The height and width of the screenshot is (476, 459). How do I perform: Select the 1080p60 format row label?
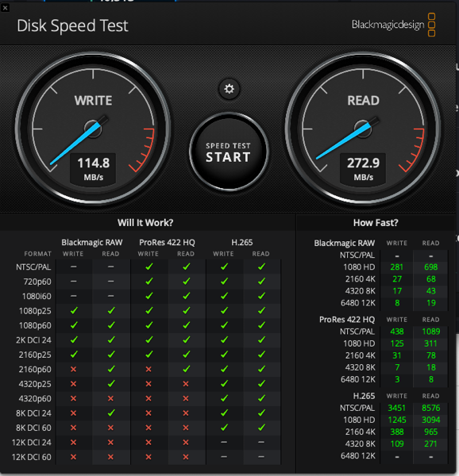(35, 326)
